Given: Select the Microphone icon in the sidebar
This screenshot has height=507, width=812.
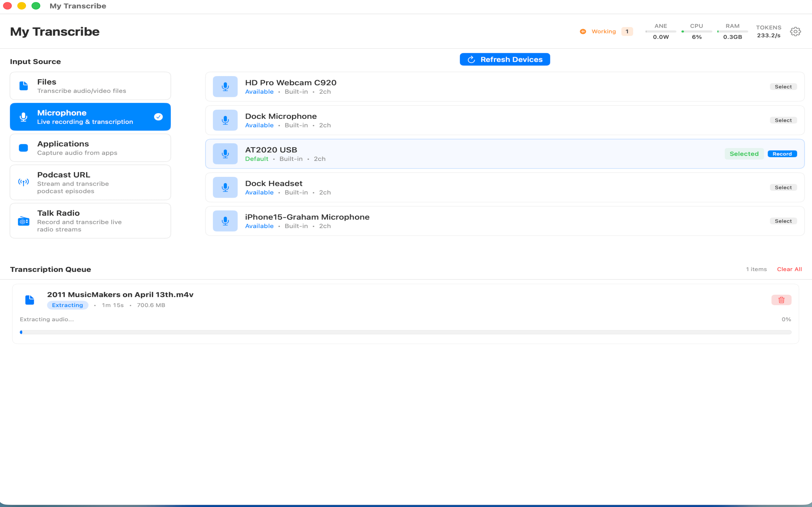Looking at the screenshot, I should point(23,117).
